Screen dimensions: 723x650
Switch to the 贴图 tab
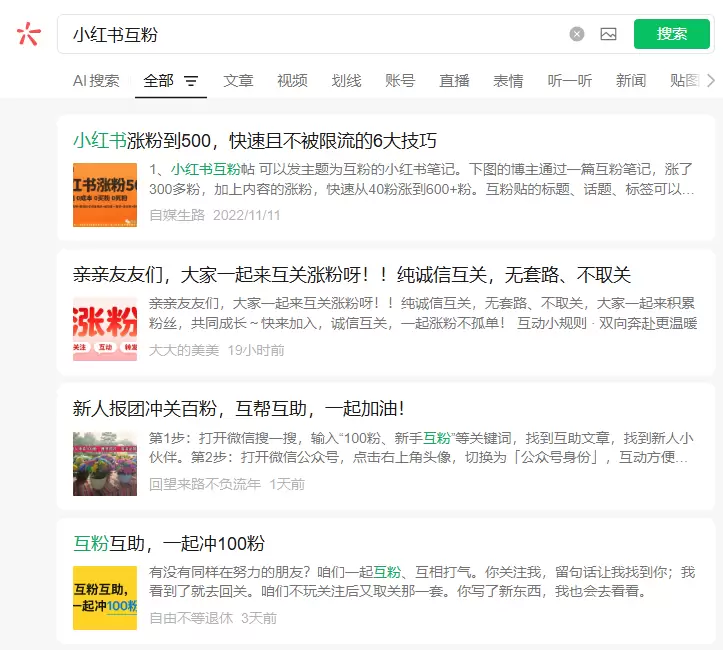point(685,81)
